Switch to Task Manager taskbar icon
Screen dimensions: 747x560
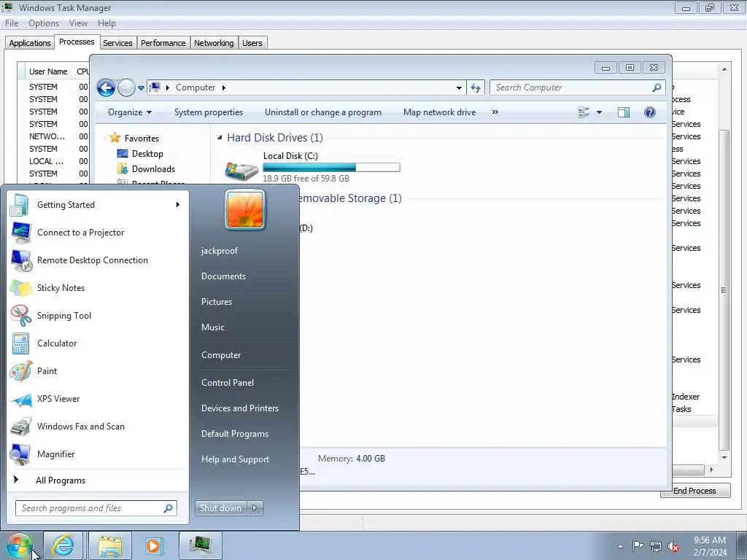pos(200,545)
